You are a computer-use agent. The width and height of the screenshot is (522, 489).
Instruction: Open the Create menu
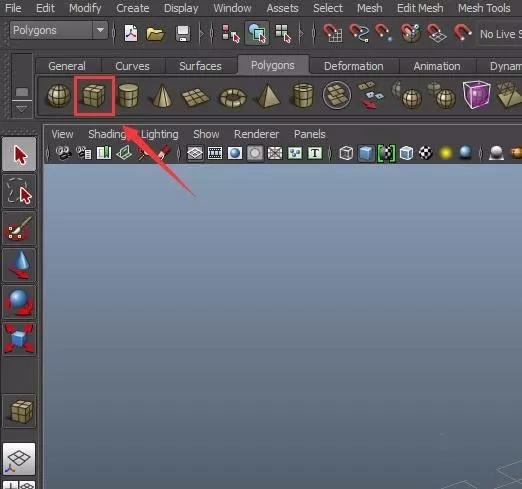click(133, 8)
